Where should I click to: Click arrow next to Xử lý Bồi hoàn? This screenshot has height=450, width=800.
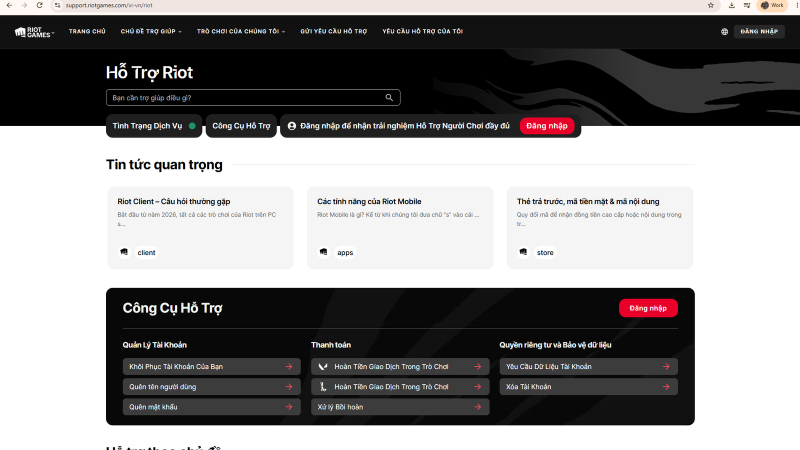pyautogui.click(x=478, y=407)
